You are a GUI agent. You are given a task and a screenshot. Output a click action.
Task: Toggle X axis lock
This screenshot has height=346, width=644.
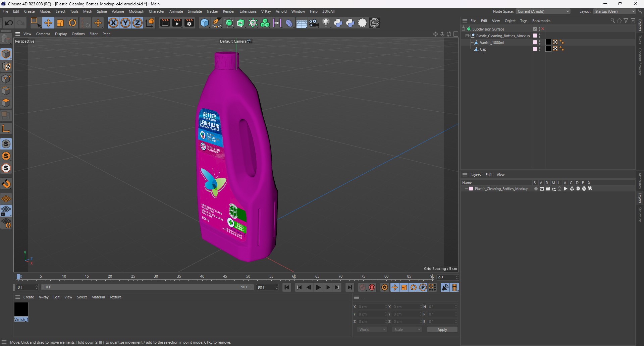113,23
